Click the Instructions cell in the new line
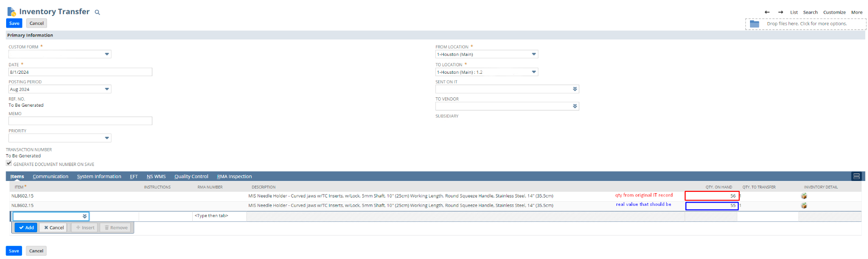The height and width of the screenshot is (259, 868). coord(166,216)
